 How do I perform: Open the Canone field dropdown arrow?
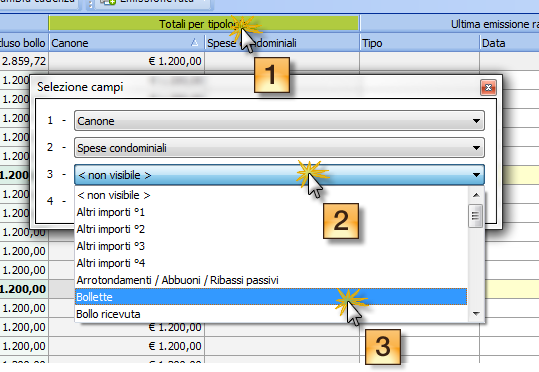476,121
